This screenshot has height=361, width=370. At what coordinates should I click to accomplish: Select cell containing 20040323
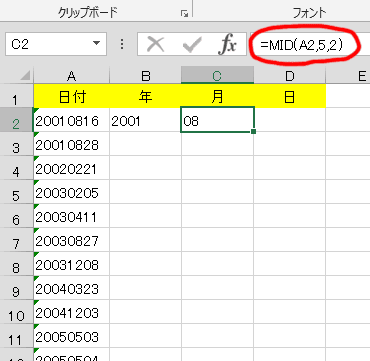[71, 288]
